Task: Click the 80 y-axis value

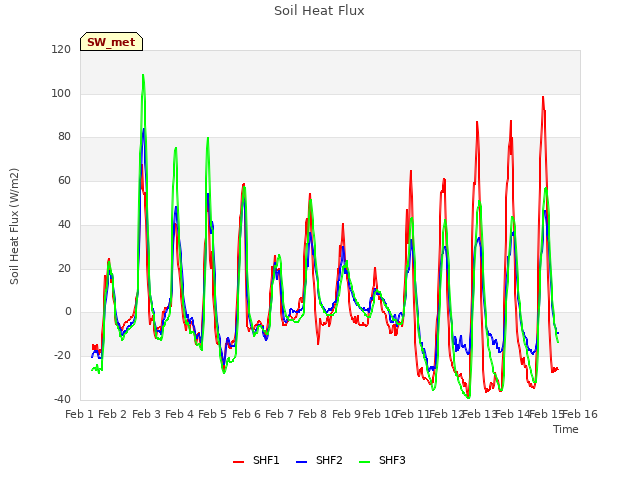Action: pos(64,137)
